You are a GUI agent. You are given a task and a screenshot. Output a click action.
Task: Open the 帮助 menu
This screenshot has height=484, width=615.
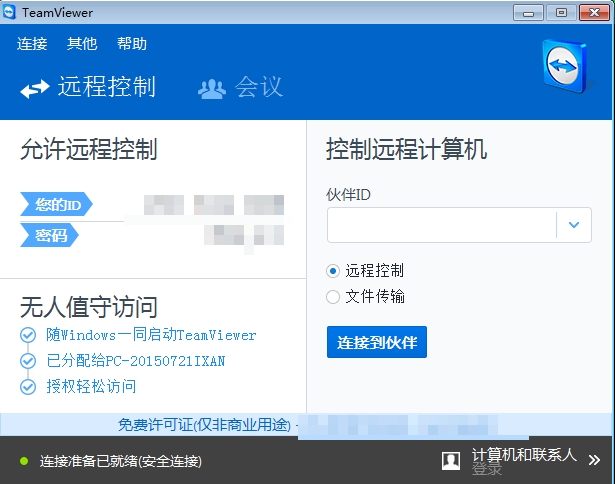[132, 44]
